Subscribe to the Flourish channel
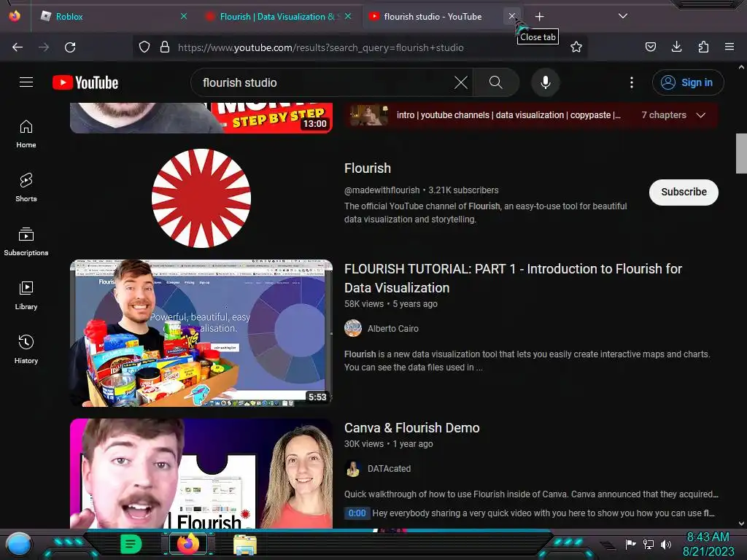The image size is (747, 560). coord(684,192)
